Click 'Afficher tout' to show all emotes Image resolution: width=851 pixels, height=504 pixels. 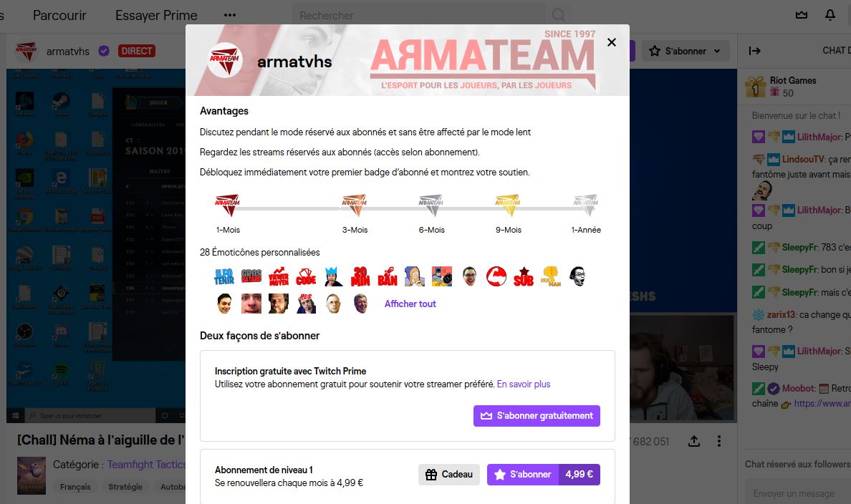410,304
